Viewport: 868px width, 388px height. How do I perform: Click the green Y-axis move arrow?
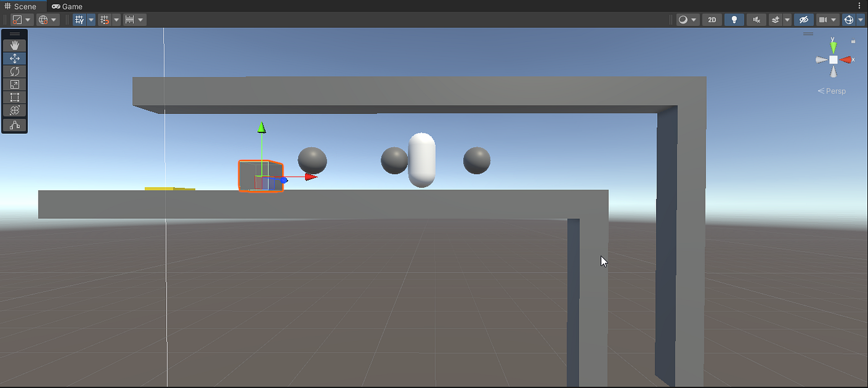coord(262,127)
